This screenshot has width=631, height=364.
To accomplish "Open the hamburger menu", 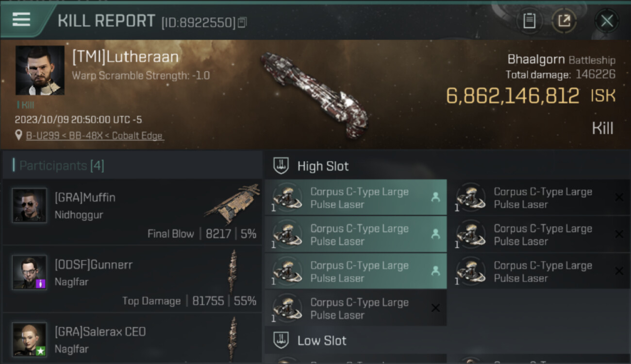I will (x=21, y=19).
